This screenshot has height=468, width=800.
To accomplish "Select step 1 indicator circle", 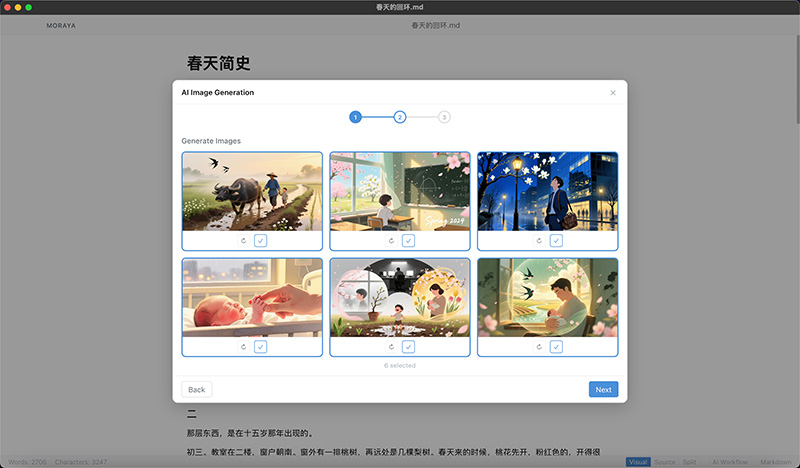I will tap(355, 117).
